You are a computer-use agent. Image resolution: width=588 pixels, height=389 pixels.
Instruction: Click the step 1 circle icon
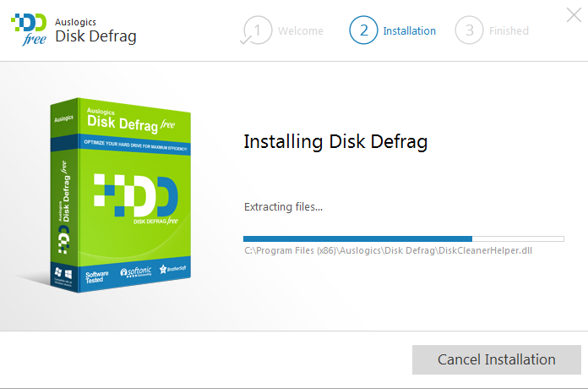(x=257, y=30)
